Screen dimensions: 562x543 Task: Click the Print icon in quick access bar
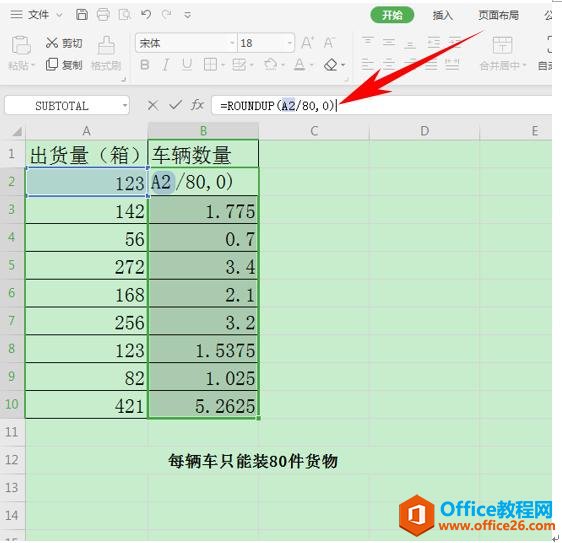point(103,15)
